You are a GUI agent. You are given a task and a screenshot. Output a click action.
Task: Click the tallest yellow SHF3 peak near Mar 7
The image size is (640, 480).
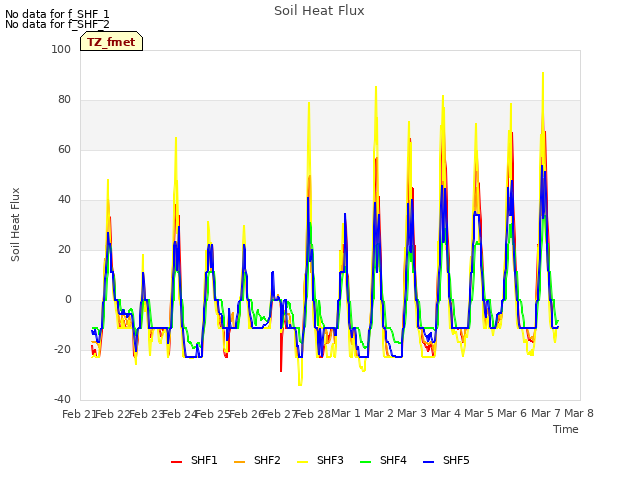543,73
